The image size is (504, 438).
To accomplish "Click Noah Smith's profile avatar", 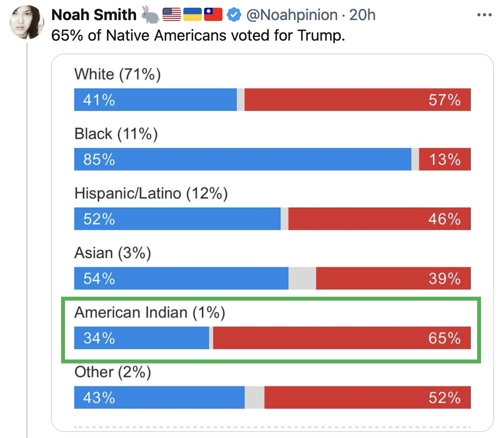I will (27, 23).
